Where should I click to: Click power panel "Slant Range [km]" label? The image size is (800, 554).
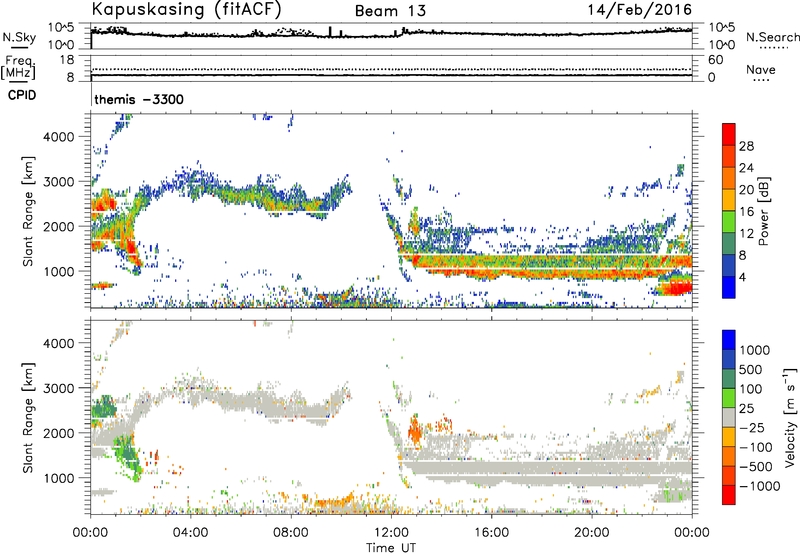pos(28,211)
